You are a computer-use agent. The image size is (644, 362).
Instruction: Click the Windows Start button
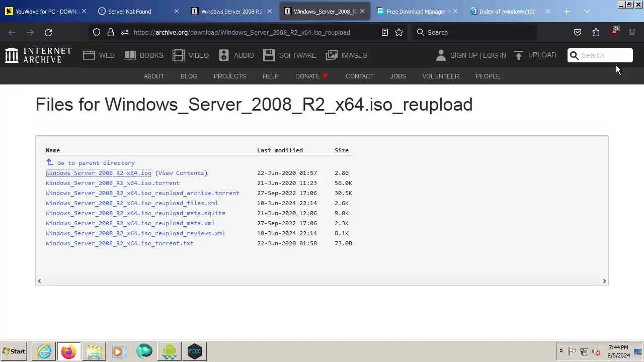[14, 351]
